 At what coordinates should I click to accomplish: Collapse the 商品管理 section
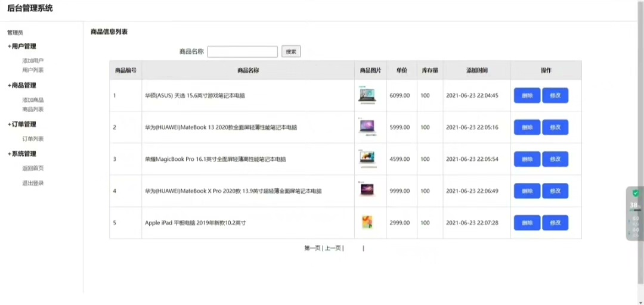pos(22,86)
